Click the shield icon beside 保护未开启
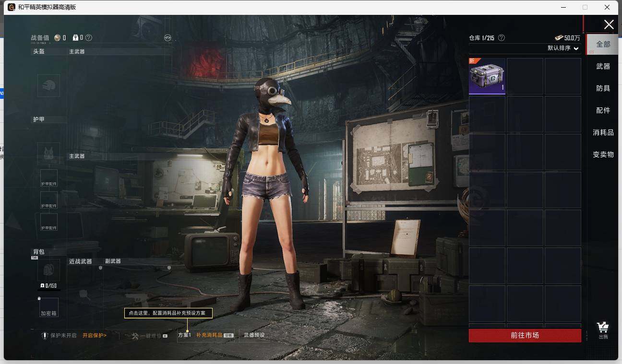This screenshot has height=364, width=622. click(45, 336)
